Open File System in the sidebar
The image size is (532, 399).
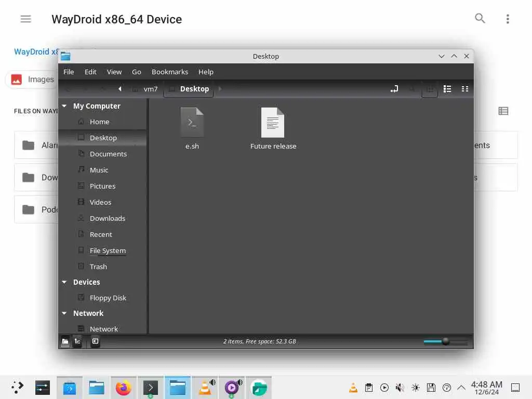click(103, 251)
